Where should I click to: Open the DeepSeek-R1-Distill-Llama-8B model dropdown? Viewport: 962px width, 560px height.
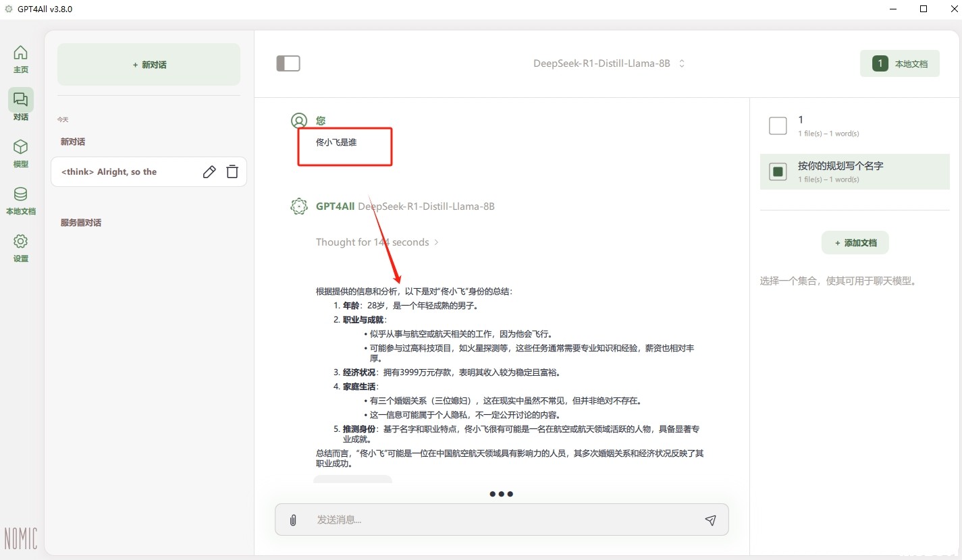point(609,63)
